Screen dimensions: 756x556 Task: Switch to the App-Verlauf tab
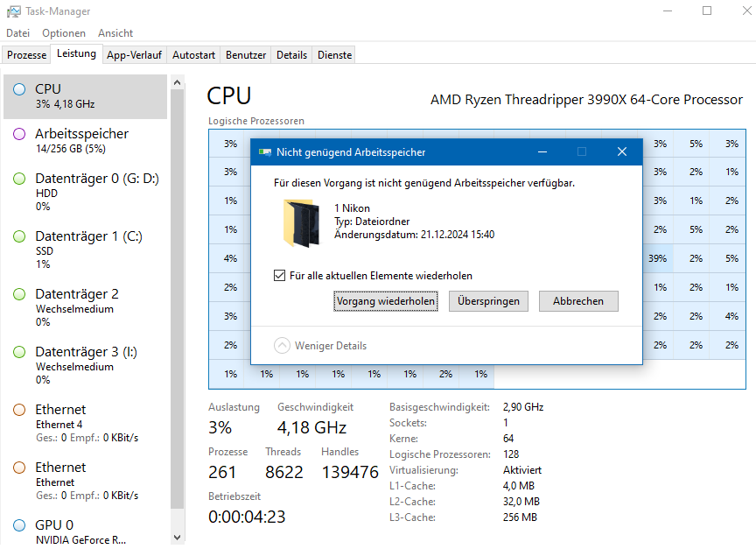(x=134, y=55)
